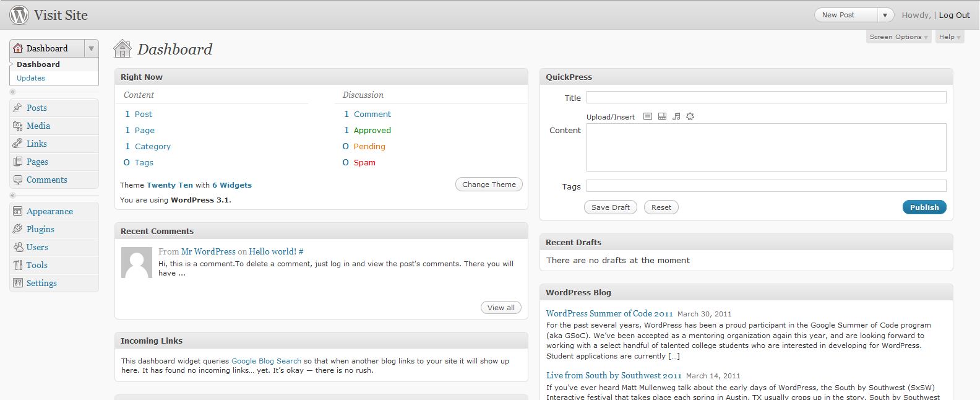
Task: Click the Add Media icon beside audio icon
Action: pos(690,116)
